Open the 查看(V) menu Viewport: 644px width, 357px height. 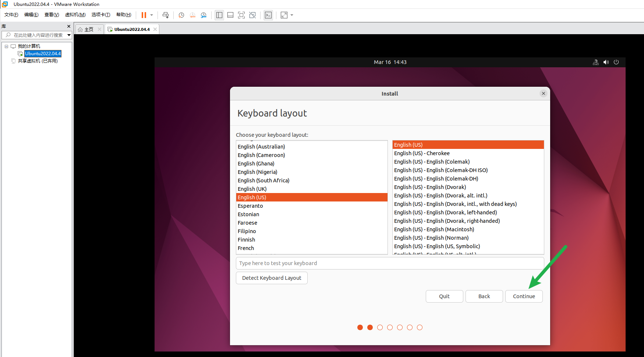click(52, 15)
